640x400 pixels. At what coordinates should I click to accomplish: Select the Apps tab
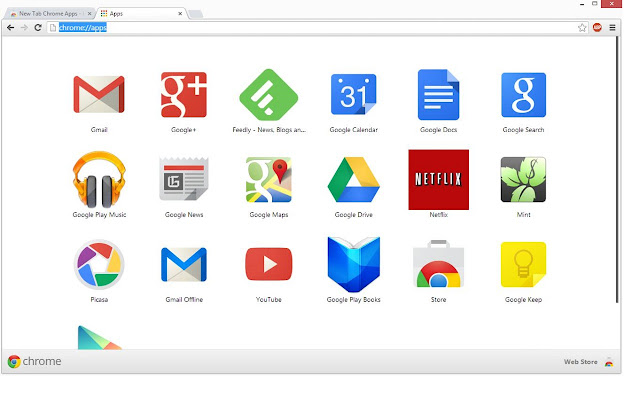pos(140,13)
